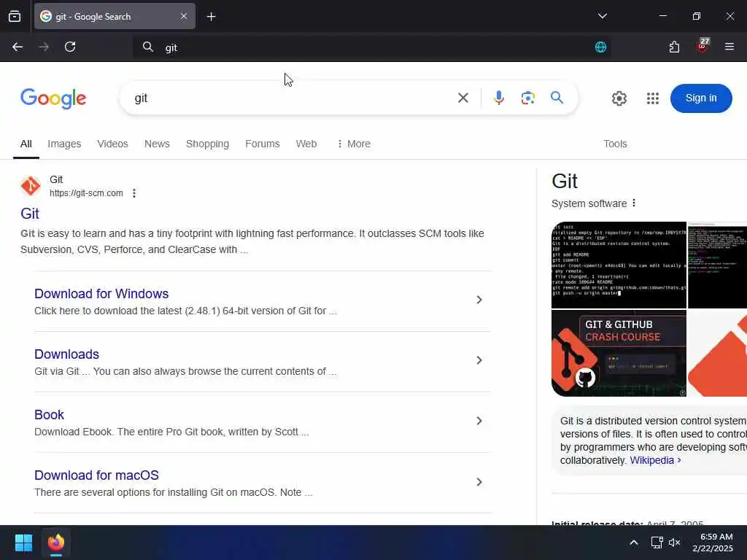Search by image with the Lens icon
747x560 pixels.
528,98
